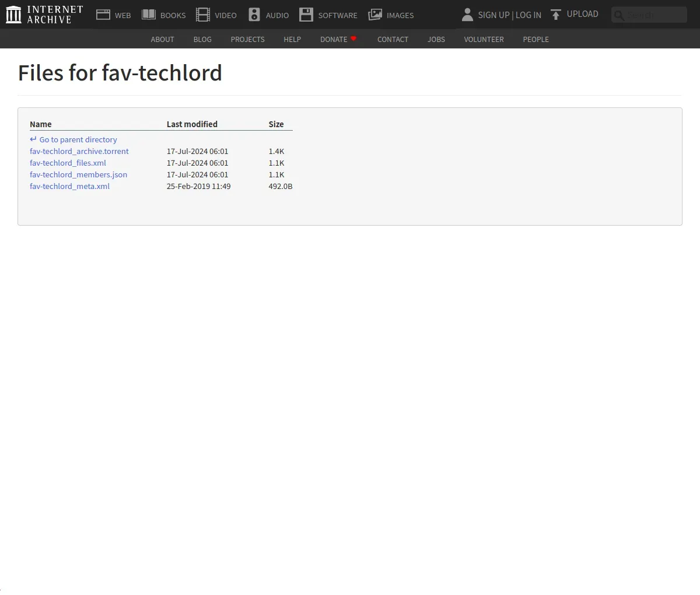Open the Software floppy disk icon
Viewport: 700px width, 595px height.
click(306, 15)
